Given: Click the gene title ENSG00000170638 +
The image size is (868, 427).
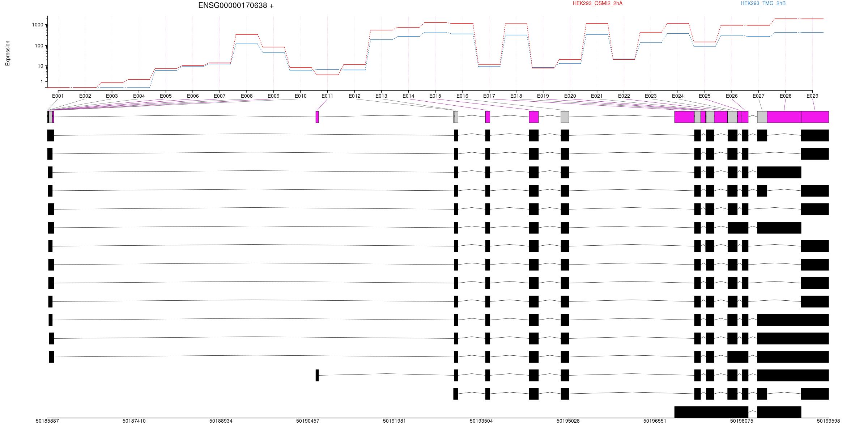Looking at the screenshot, I should (x=236, y=5).
